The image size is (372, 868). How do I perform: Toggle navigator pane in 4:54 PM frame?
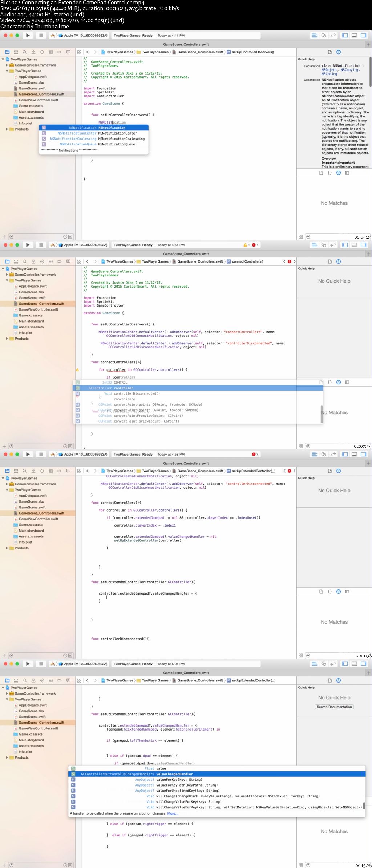tap(345, 245)
